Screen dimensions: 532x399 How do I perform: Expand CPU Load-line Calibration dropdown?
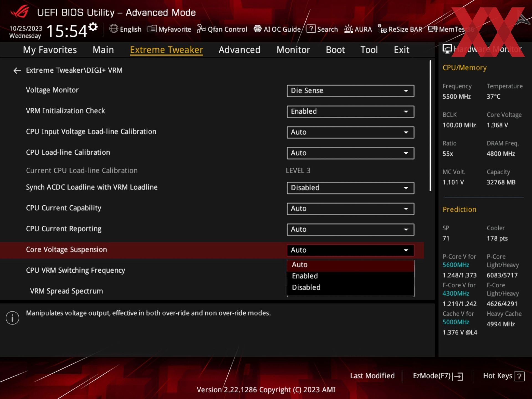click(x=351, y=153)
